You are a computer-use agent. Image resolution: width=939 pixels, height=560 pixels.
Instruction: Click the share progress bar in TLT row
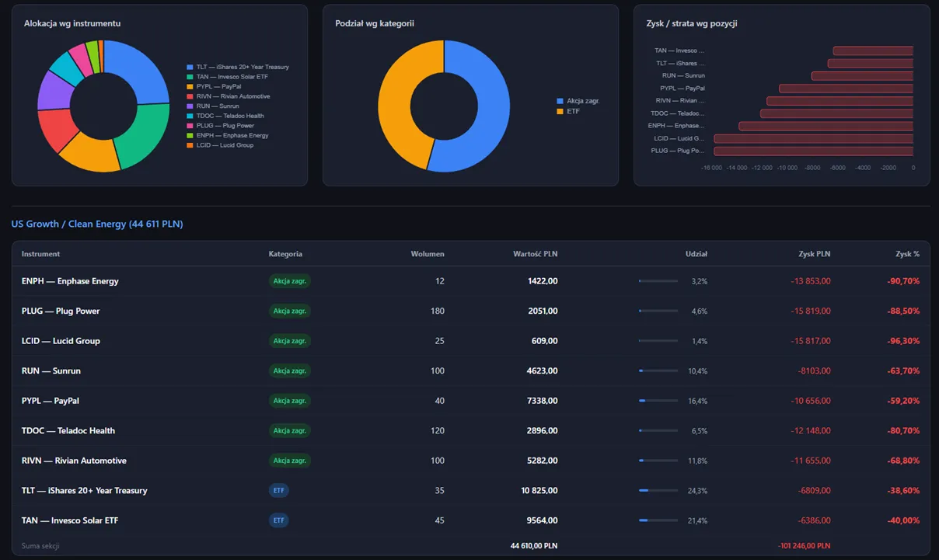tap(658, 491)
